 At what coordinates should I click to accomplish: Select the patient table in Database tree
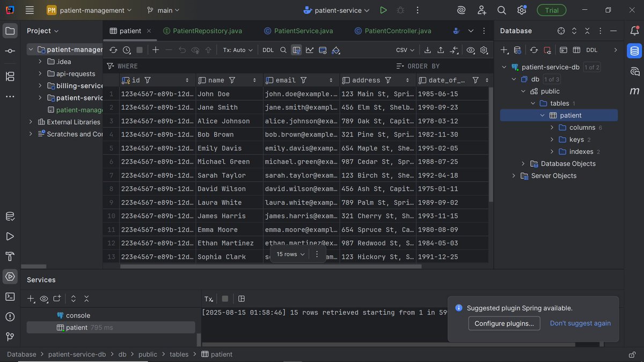559,115
